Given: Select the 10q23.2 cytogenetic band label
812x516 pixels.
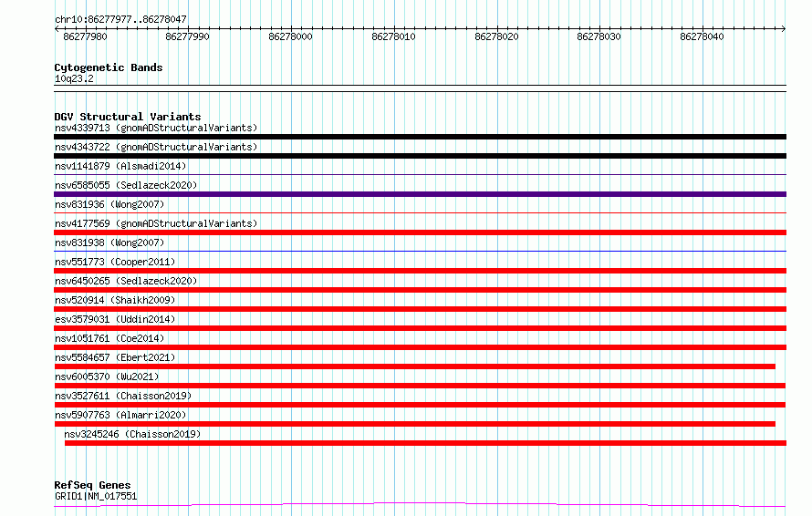Looking at the screenshot, I should (x=74, y=78).
